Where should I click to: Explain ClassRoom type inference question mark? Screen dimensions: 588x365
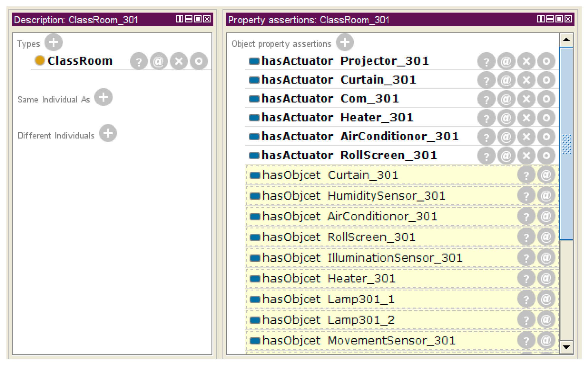click(139, 61)
